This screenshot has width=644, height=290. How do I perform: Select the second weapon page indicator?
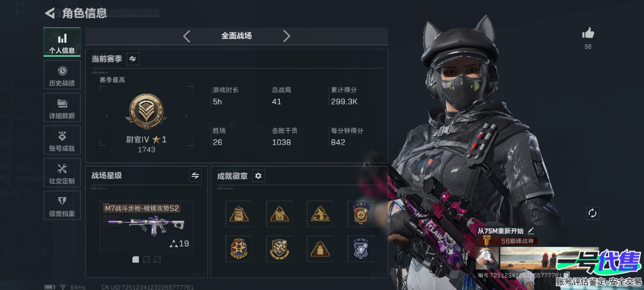point(147,259)
